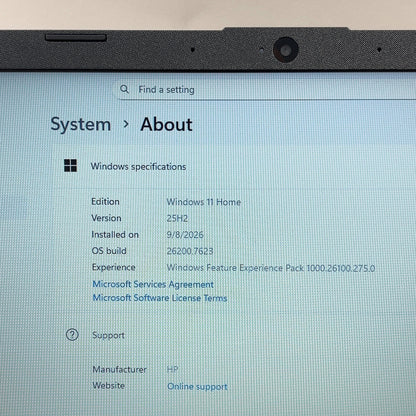
Task: Click the Manufacturer HP value
Action: 172,369
